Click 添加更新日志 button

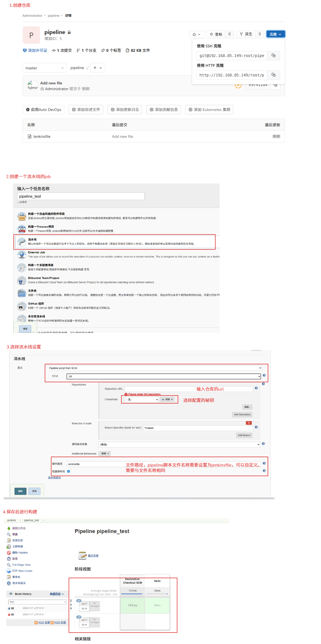(x=125, y=110)
